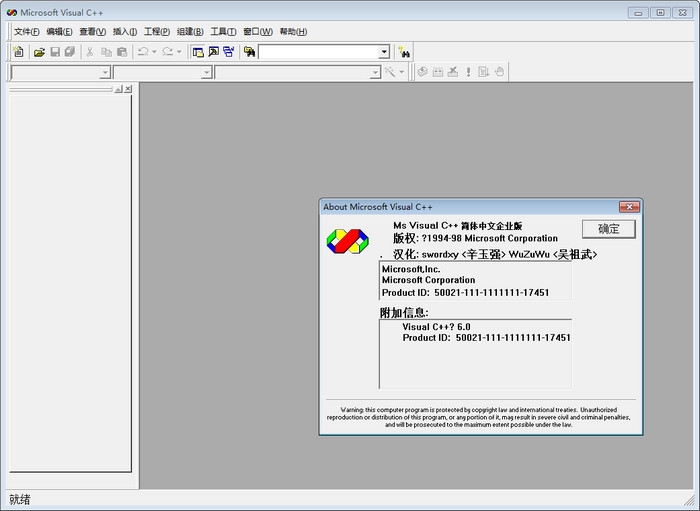Maximize the Microsoft Visual C++ main window

pyautogui.click(x=660, y=12)
